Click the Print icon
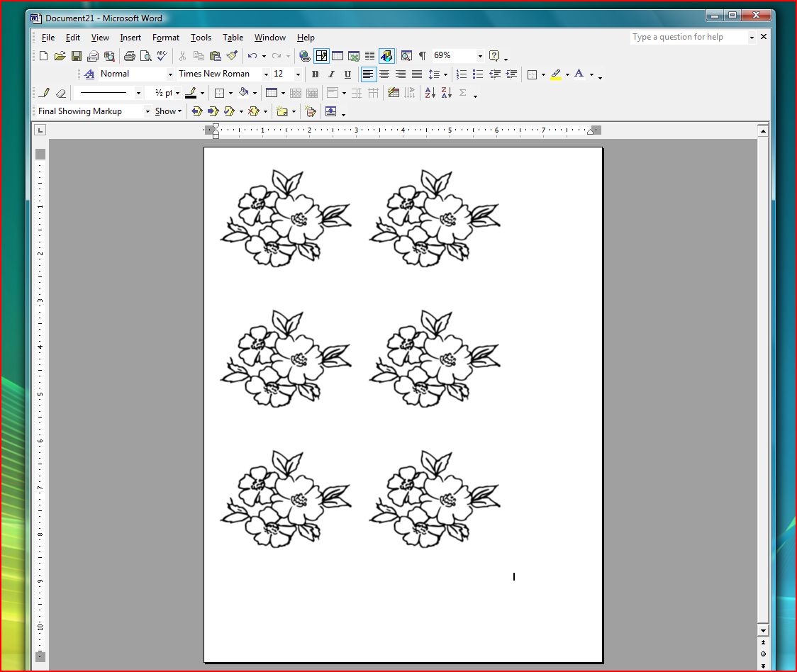797x672 pixels. click(129, 56)
